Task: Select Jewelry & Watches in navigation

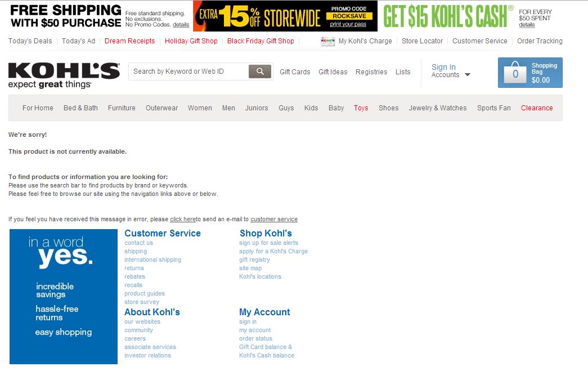Action: (437, 108)
